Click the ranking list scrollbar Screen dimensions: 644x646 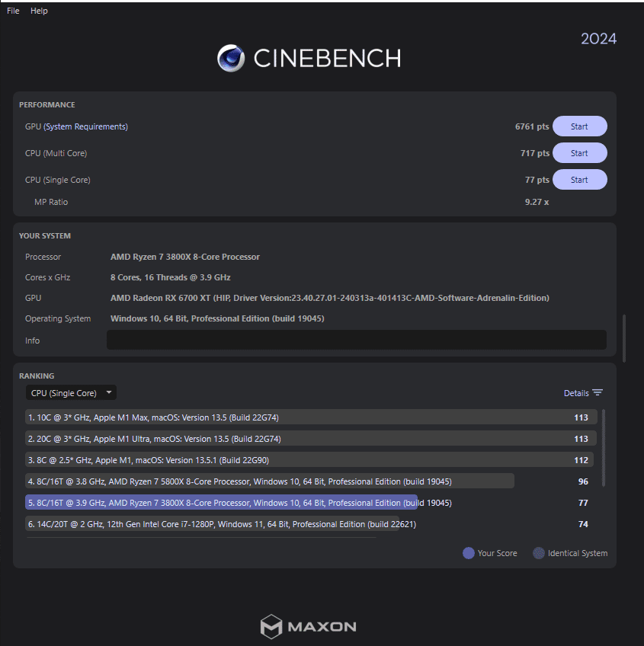604,448
